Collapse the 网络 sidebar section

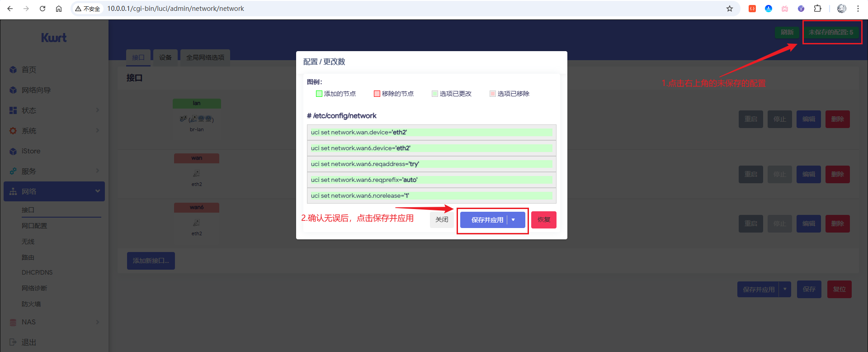[x=97, y=191]
